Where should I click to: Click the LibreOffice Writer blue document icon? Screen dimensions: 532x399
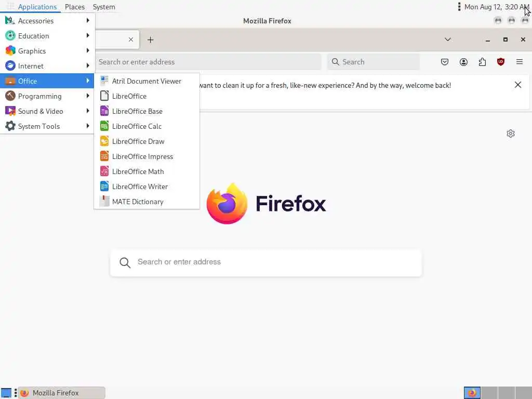pyautogui.click(x=104, y=187)
